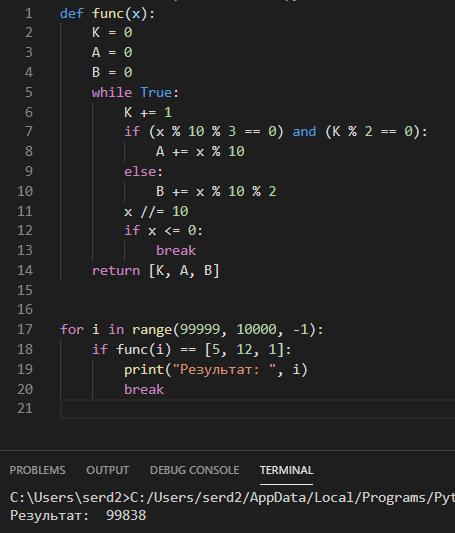Image resolution: width=455 pixels, height=533 pixels.
Task: Click the break statement on line 20
Action: point(144,389)
